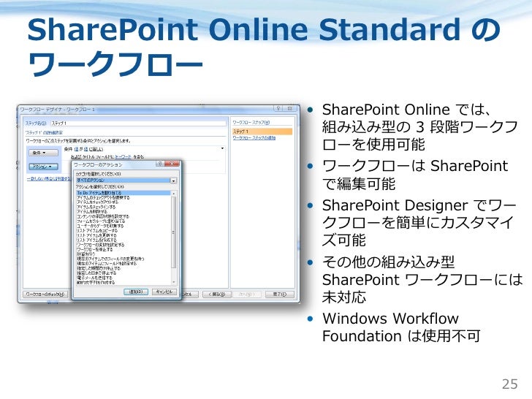The height and width of the screenshot is (399, 532).
Task: Click the ワークフロー ステップの追加 link
Action: pos(254,137)
